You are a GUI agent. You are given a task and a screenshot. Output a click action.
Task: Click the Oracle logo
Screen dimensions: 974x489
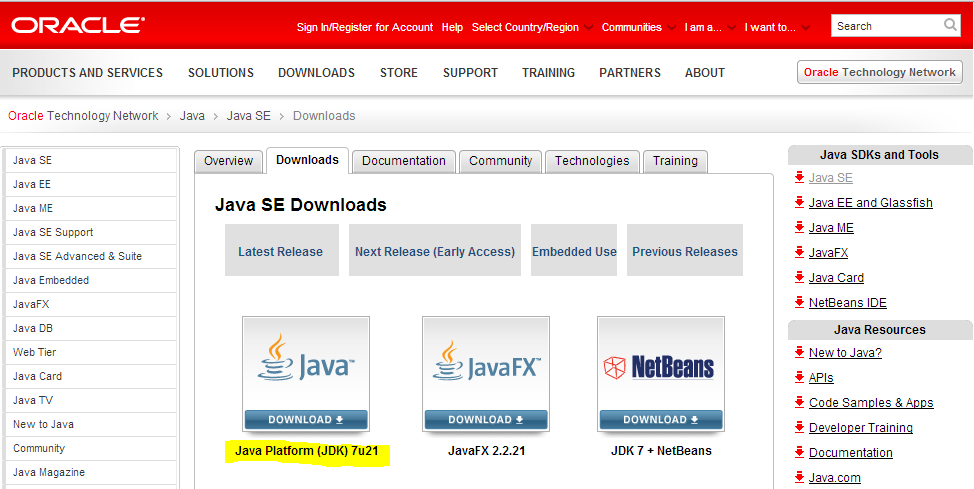pyautogui.click(x=78, y=25)
